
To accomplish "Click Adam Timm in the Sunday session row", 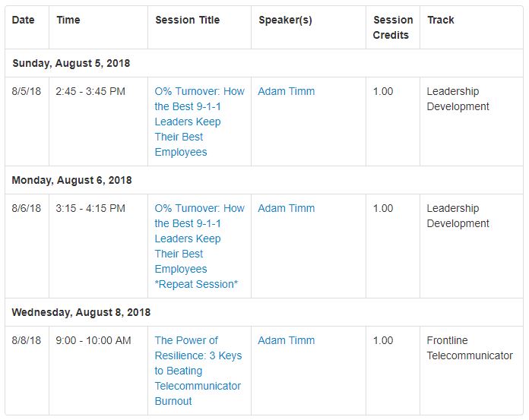I will 286,91.
